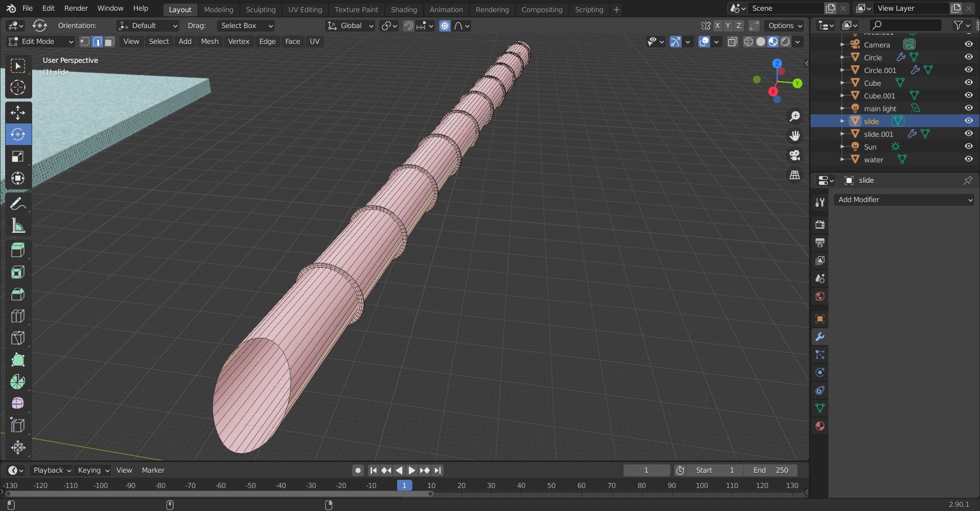Toggle X axis mirror
The image size is (980, 511).
[718, 26]
